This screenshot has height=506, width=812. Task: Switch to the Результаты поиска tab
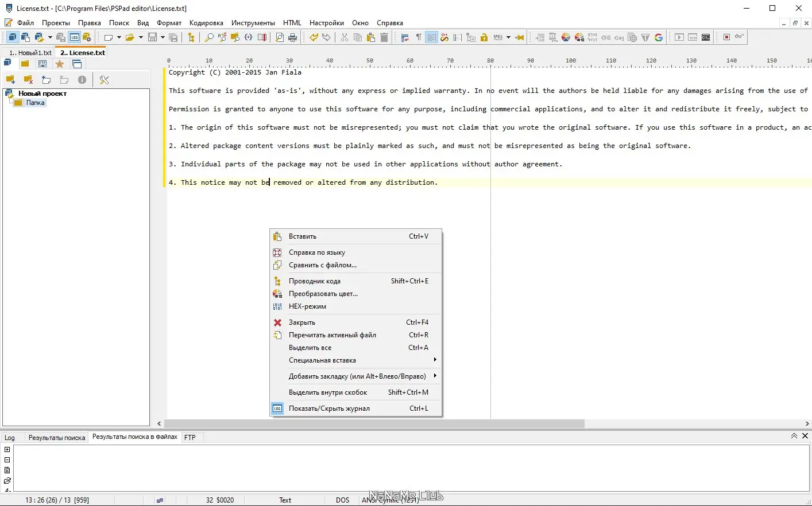[x=57, y=438]
